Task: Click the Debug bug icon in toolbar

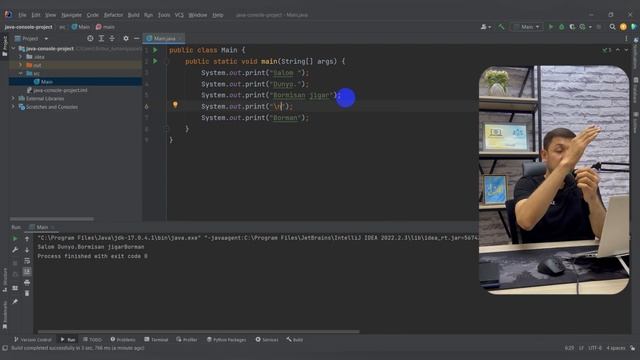Action: point(562,27)
